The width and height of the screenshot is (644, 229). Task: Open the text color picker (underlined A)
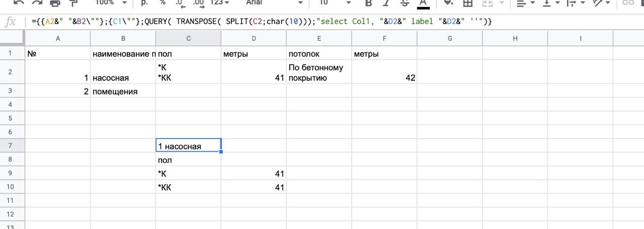tap(423, 4)
